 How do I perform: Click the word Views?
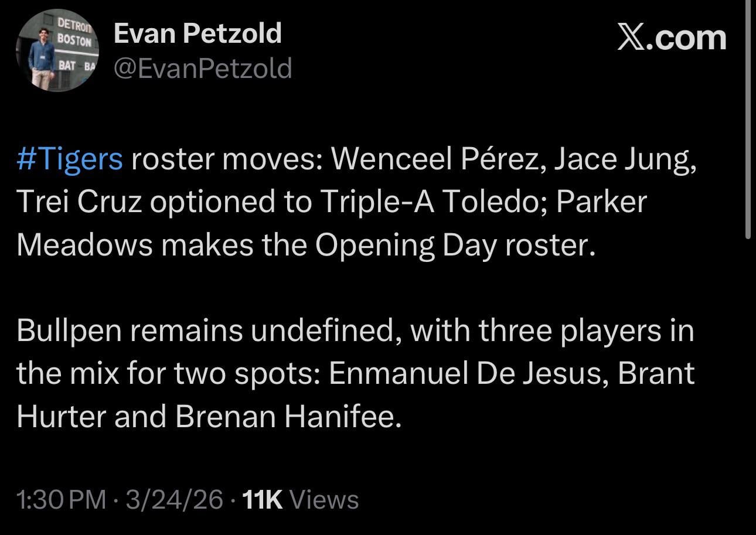click(x=325, y=500)
